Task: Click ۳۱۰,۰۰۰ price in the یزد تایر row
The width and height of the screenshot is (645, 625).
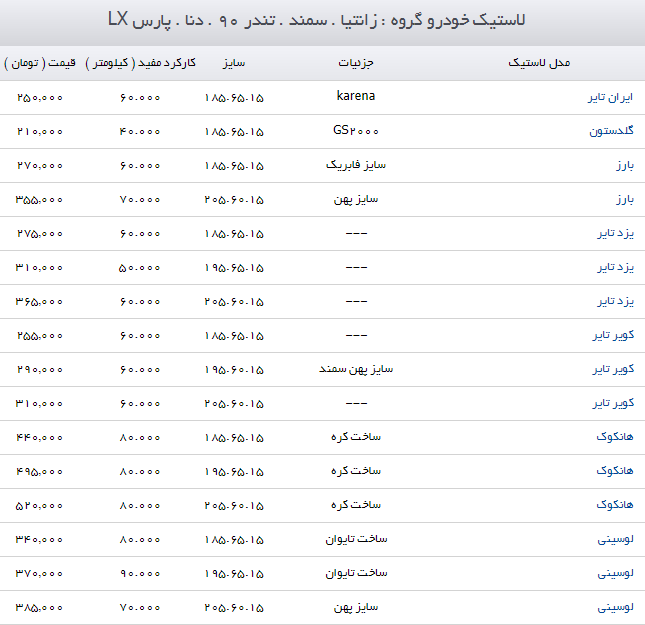Action: [x=39, y=268]
